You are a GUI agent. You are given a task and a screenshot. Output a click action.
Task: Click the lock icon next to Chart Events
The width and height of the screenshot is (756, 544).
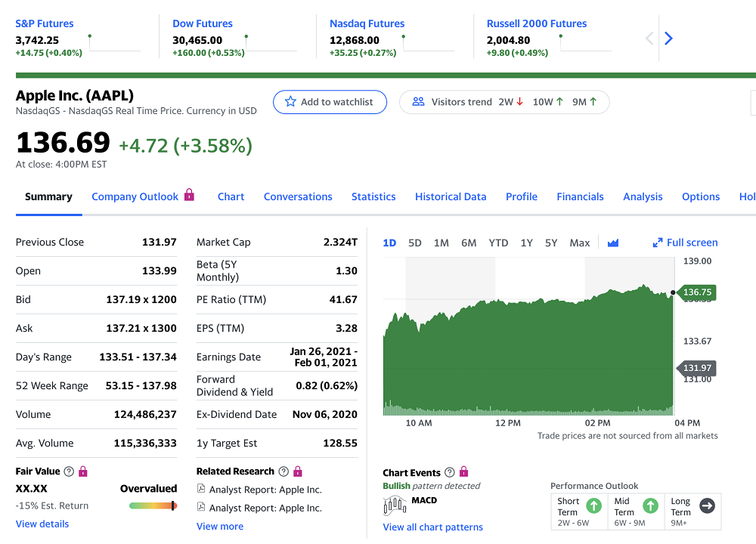coord(464,471)
